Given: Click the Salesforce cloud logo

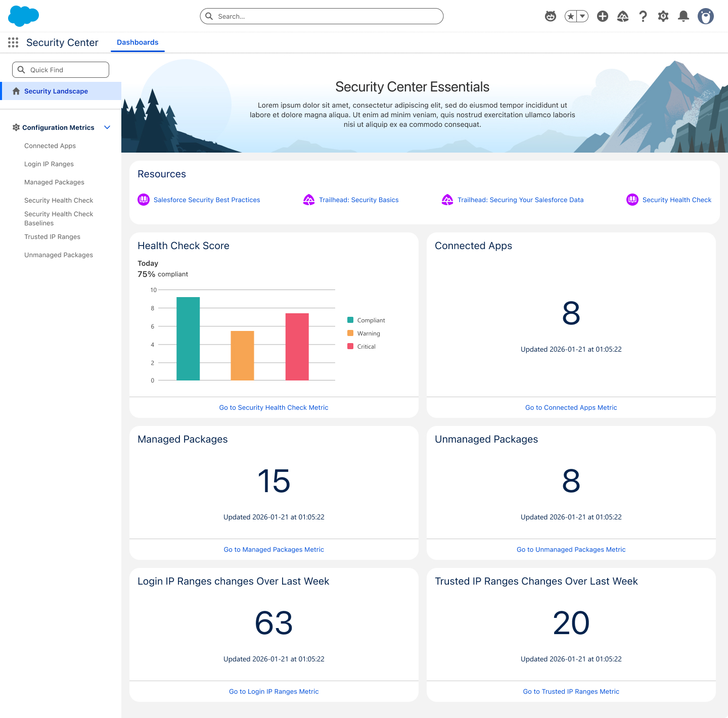Looking at the screenshot, I should tap(24, 16).
